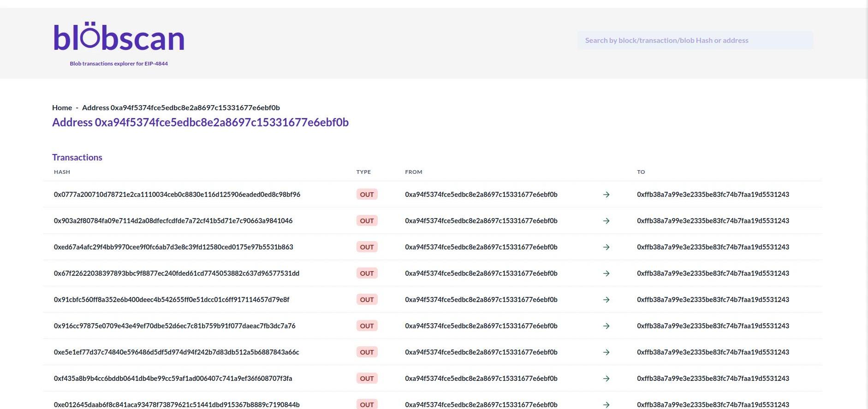Open From address in 0xed67a4 row

(481, 247)
